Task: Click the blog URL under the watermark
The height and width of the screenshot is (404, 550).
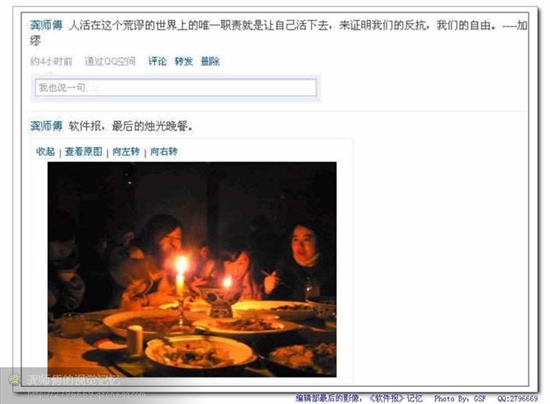Action: tap(86, 394)
